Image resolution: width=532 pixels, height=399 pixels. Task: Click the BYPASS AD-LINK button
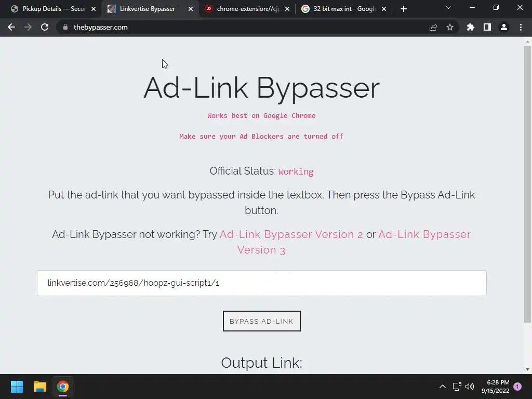point(262,321)
